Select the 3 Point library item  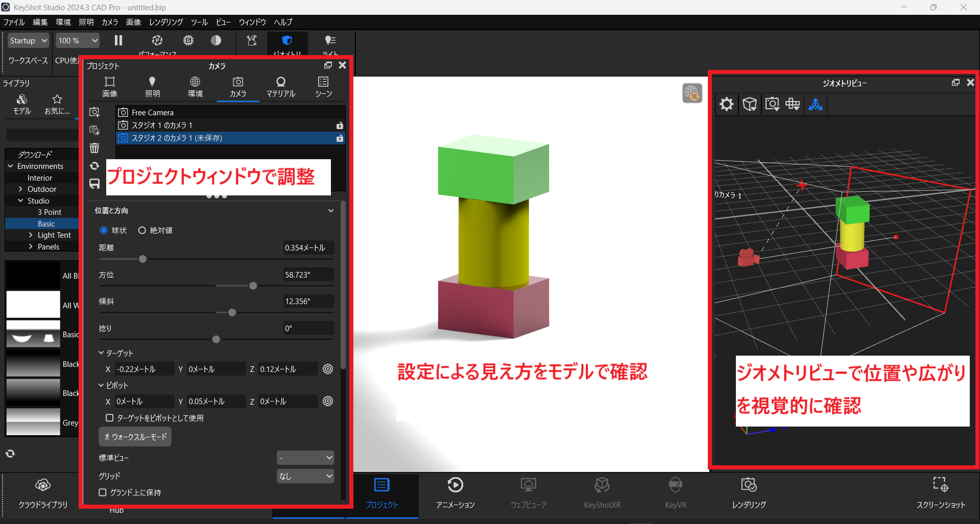(50, 212)
